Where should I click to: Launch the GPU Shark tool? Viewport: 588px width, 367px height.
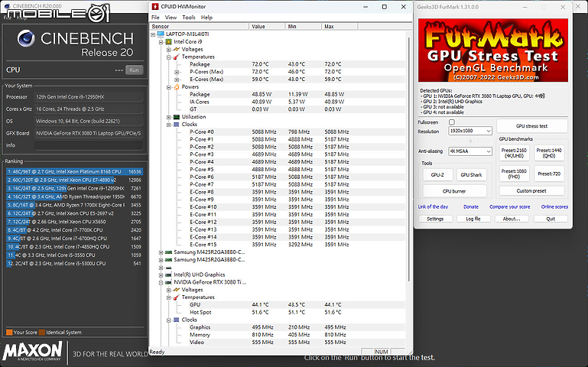tap(471, 174)
